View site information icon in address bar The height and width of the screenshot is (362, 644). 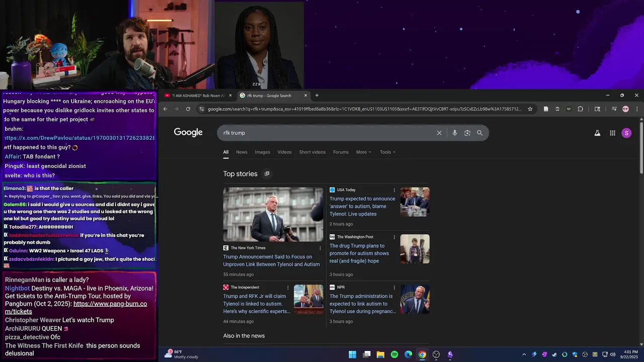(x=201, y=109)
